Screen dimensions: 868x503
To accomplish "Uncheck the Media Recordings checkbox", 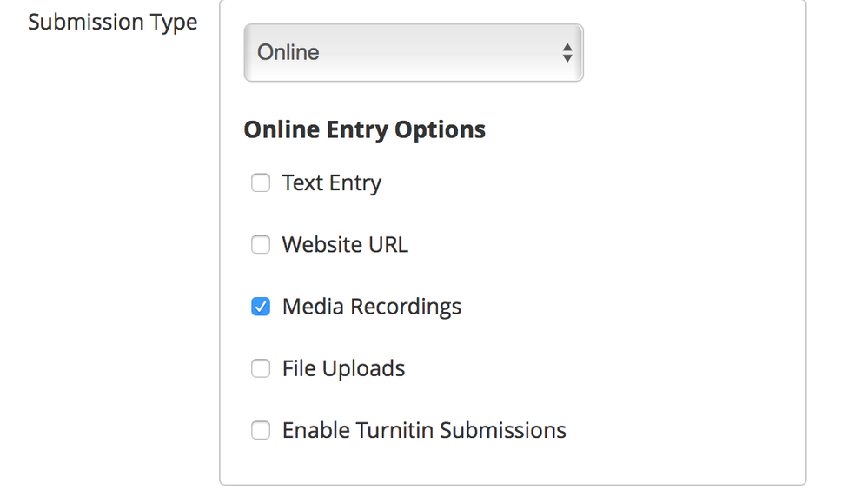I will click(261, 307).
